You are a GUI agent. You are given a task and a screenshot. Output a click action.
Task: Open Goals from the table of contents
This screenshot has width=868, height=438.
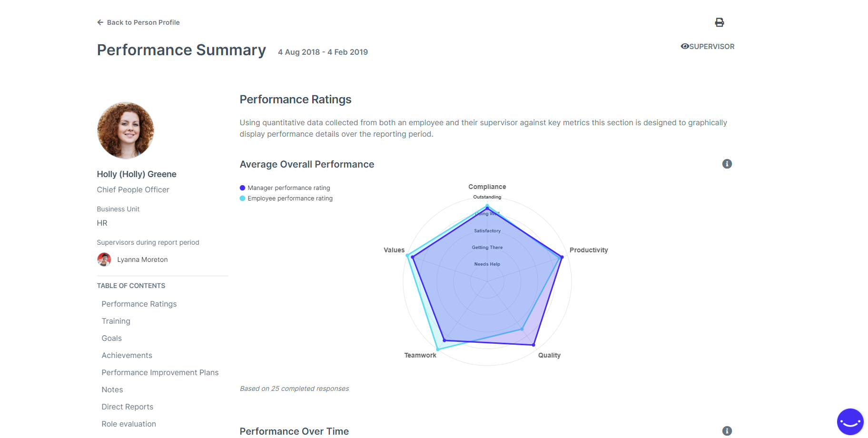pos(111,338)
